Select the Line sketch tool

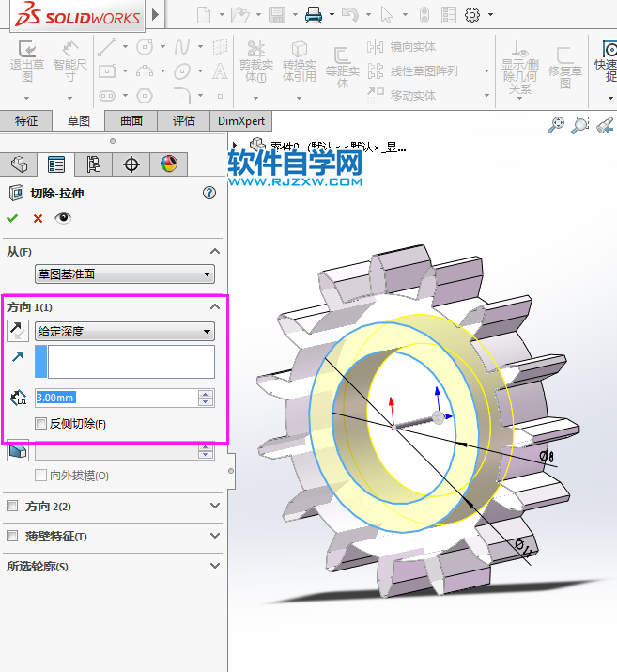pyautogui.click(x=107, y=47)
